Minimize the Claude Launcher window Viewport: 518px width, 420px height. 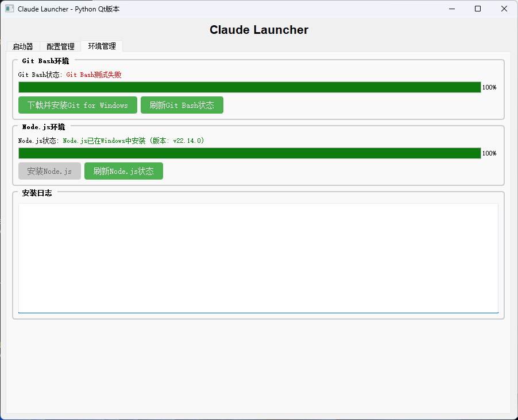[452, 9]
